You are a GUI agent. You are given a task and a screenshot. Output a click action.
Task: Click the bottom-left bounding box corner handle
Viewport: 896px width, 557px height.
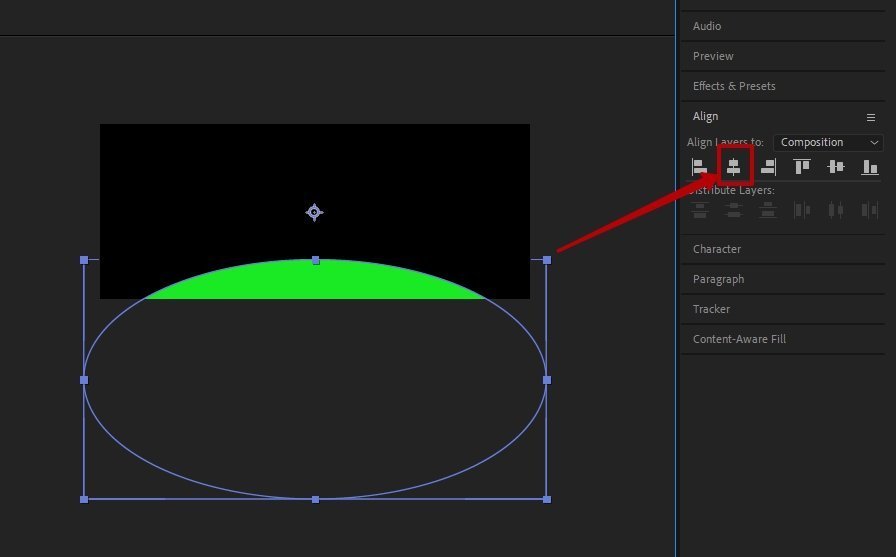pyautogui.click(x=84, y=499)
